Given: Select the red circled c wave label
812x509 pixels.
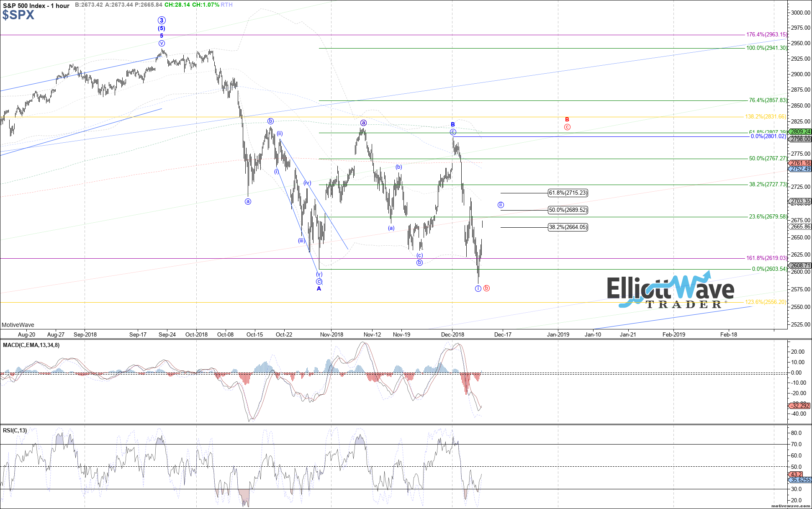Looking at the screenshot, I should [567, 127].
